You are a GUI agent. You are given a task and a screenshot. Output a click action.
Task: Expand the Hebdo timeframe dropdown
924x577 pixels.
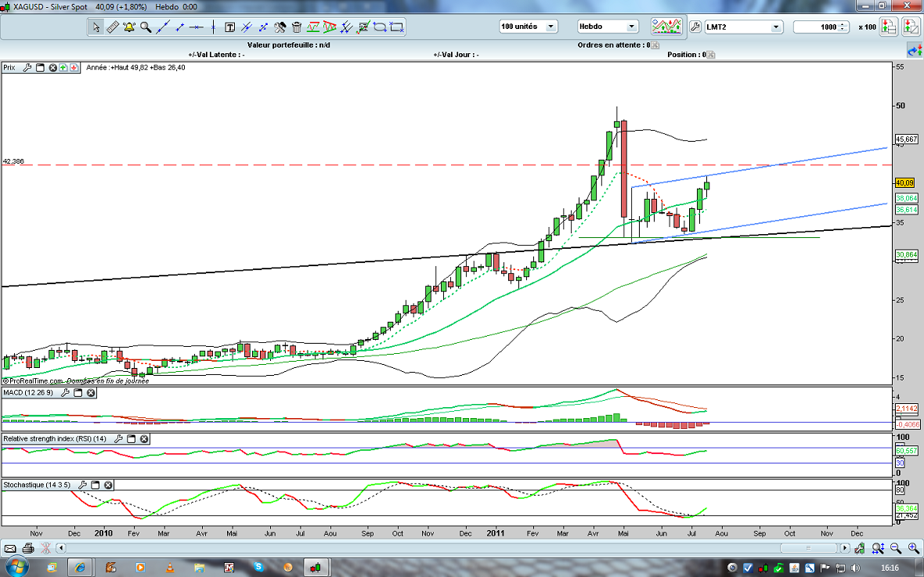coord(607,27)
